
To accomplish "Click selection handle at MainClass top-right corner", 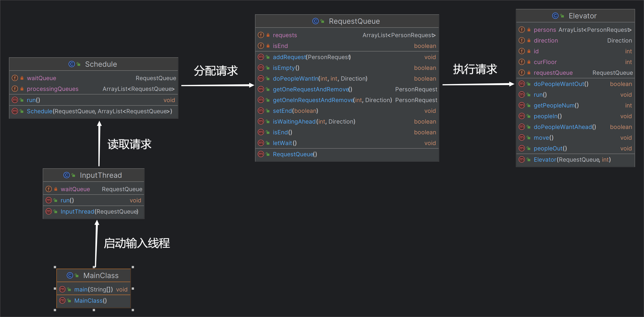I will (x=133, y=267).
